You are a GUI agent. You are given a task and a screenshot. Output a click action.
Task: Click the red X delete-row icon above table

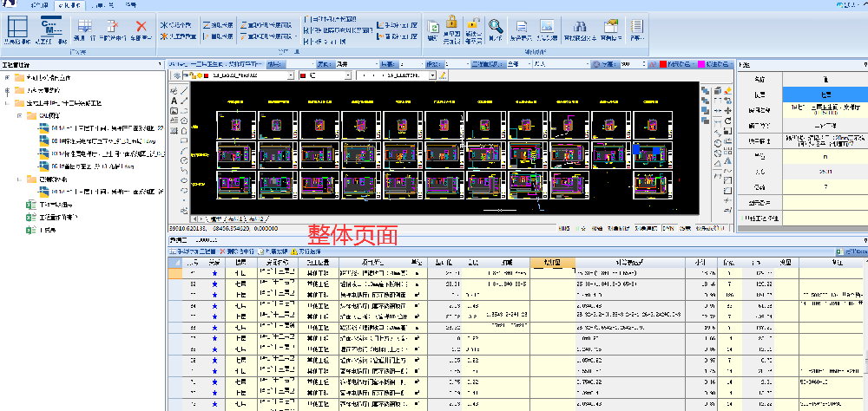click(x=222, y=251)
